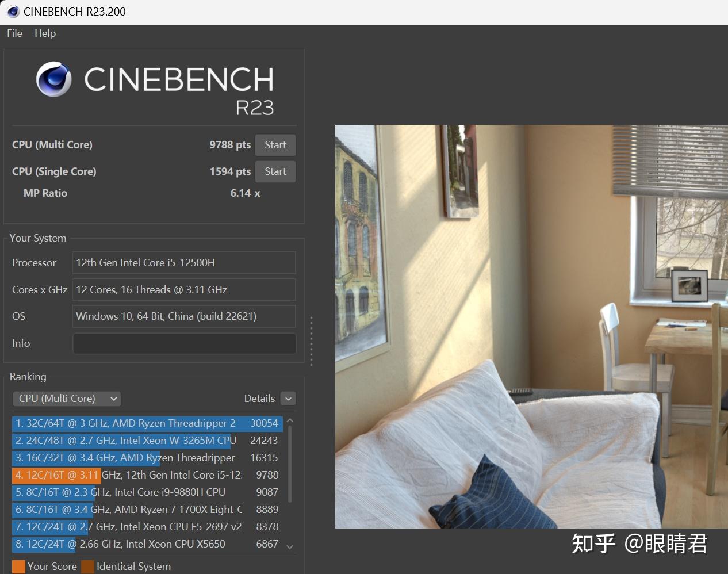Click the ranking list scroll down arrow
Image resolution: width=728 pixels, height=574 pixels.
[x=290, y=547]
